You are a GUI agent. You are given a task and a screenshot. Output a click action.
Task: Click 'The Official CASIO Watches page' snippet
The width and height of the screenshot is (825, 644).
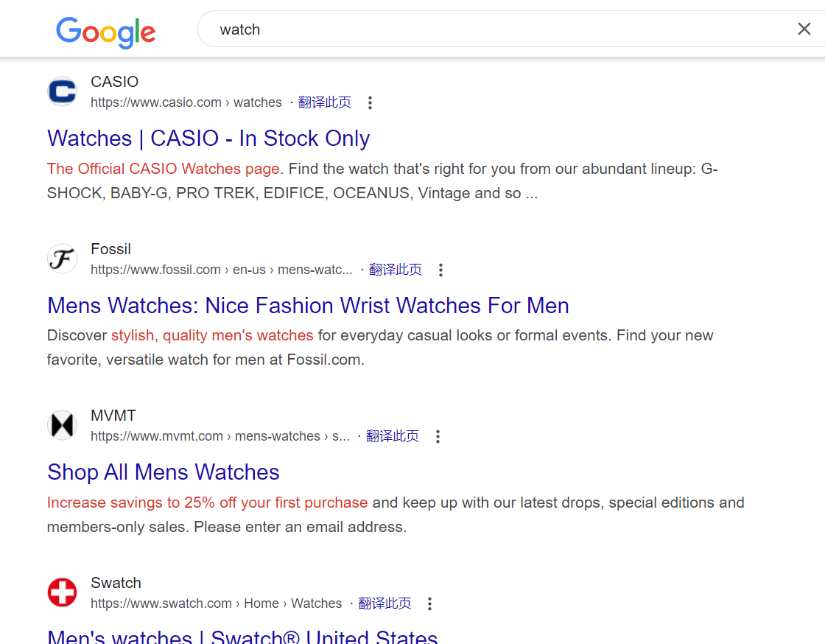pyautogui.click(x=163, y=169)
